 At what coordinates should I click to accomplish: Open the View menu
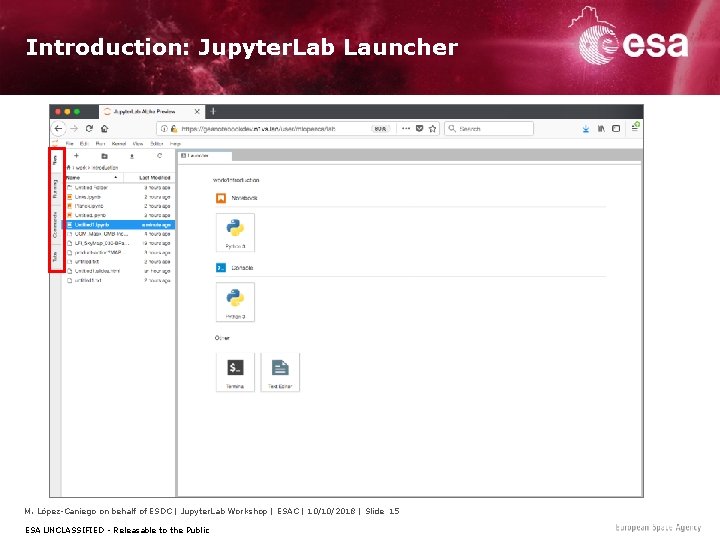[x=138, y=144]
